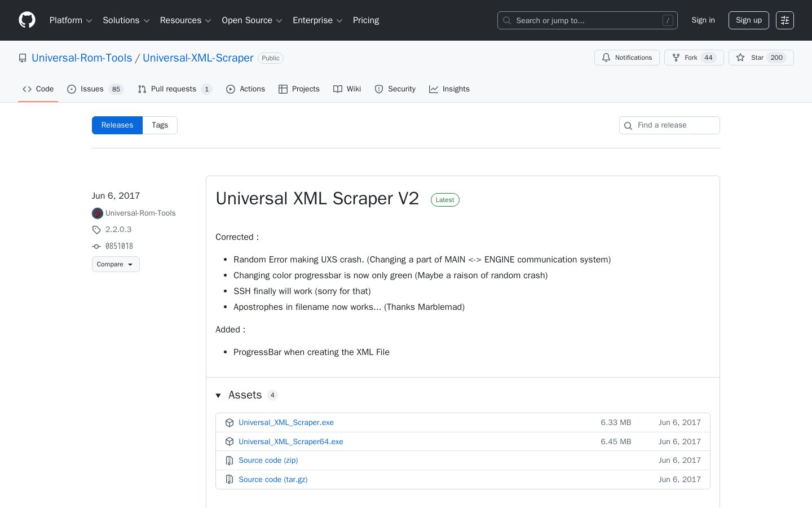Click the archive icon beside Source code (tar.gz)

pyautogui.click(x=230, y=480)
